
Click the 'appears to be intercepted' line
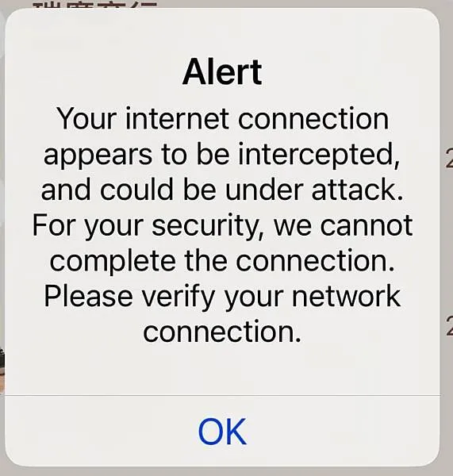[x=222, y=155]
